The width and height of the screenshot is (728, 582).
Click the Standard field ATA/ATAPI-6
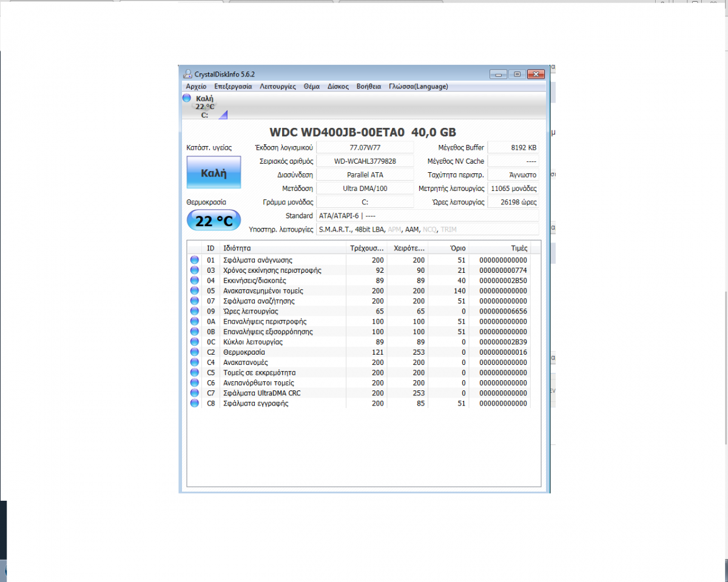(x=428, y=216)
